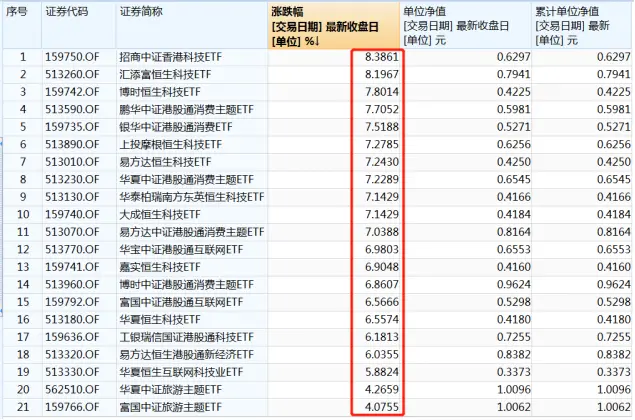
Task: Select code 513770.OF
Action: coord(72,249)
